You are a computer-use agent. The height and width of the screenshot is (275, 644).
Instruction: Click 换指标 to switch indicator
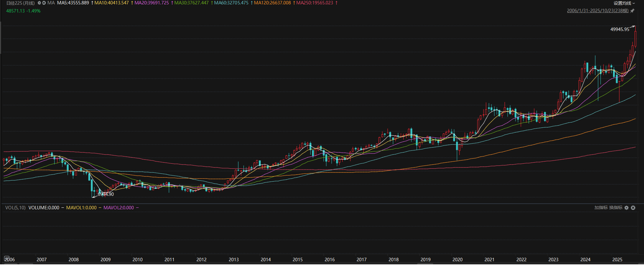tap(615, 208)
